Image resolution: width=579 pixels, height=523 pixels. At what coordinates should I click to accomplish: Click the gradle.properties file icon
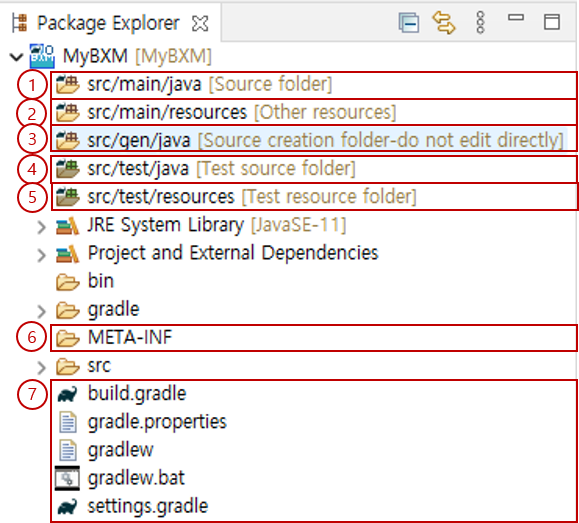coord(68,422)
